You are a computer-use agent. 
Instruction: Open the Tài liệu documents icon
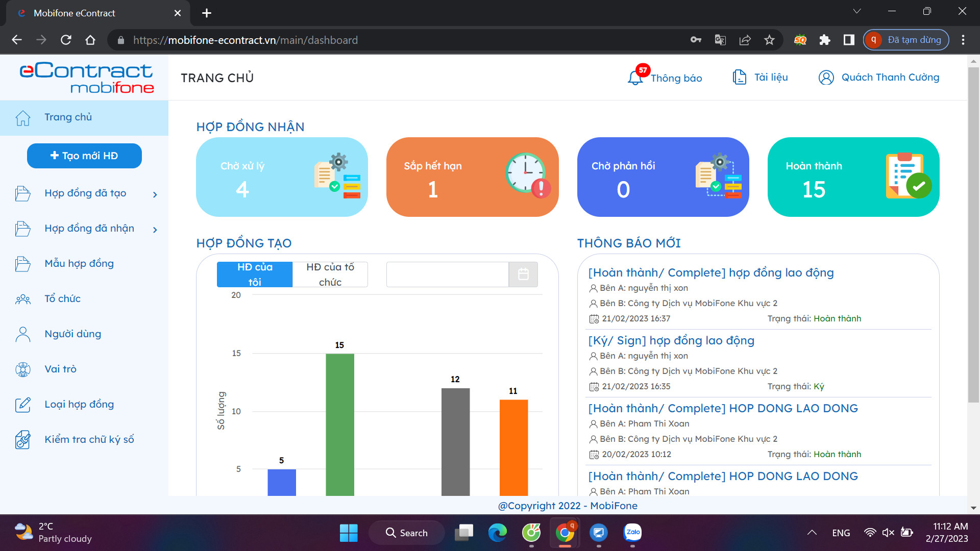739,77
